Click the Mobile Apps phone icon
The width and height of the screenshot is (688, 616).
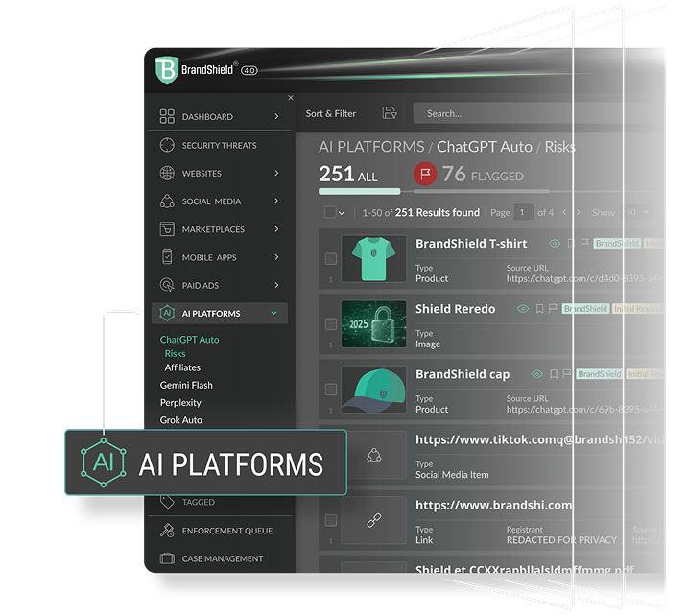167,257
